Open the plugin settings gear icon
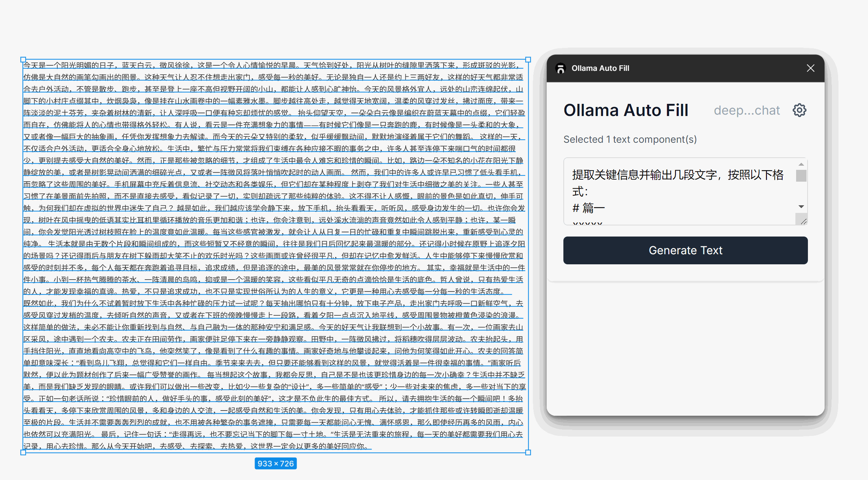This screenshot has width=868, height=480. coord(800,110)
